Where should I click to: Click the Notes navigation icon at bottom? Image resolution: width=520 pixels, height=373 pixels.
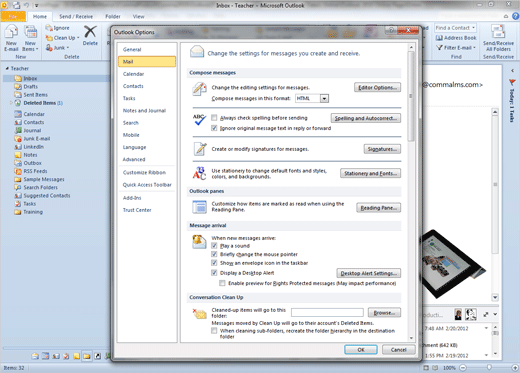[x=76, y=356]
